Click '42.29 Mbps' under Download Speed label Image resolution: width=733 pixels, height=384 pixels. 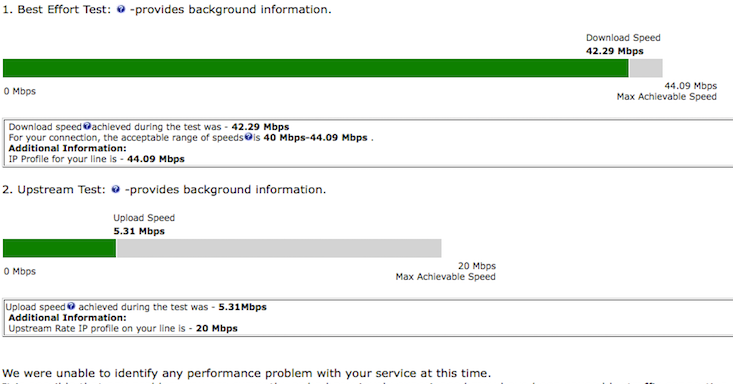tap(615, 51)
